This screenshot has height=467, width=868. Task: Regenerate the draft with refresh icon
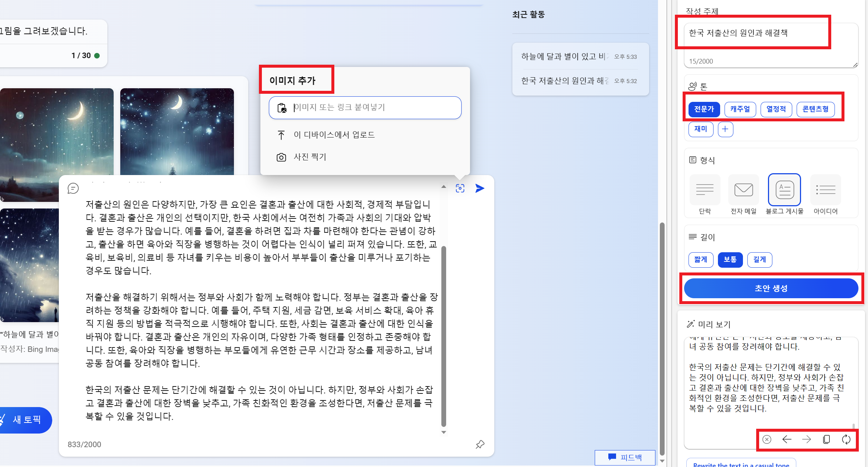click(x=846, y=439)
